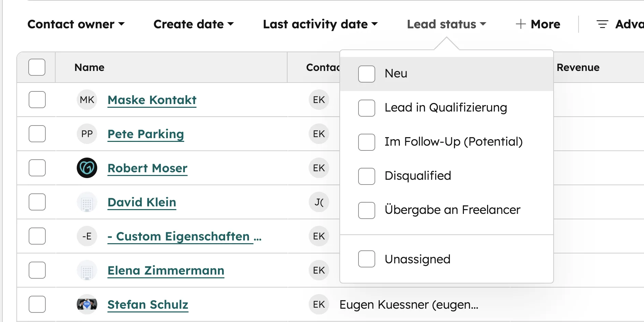This screenshot has width=644, height=322.
Task: Click the building icon beside David Klein
Action: tap(87, 202)
